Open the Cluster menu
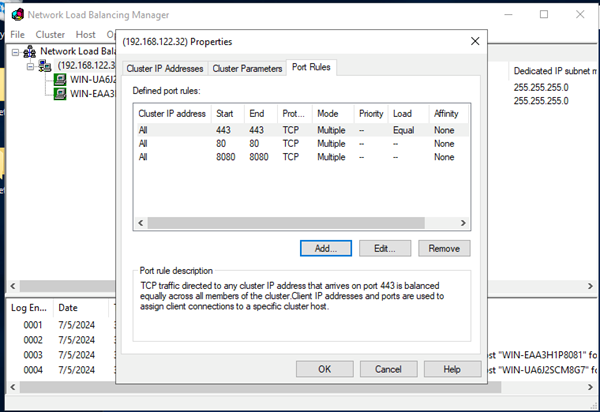600x412 pixels. [50, 34]
